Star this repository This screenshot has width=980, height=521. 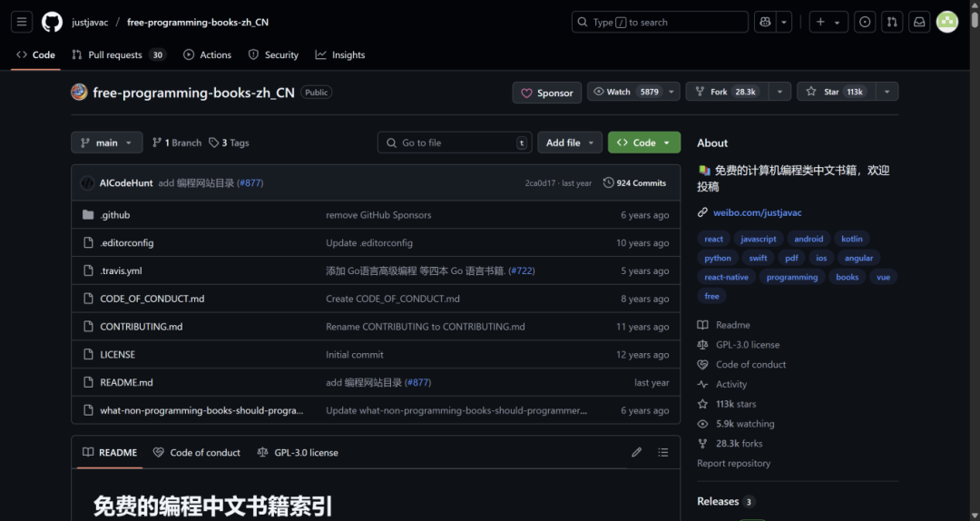tap(837, 92)
